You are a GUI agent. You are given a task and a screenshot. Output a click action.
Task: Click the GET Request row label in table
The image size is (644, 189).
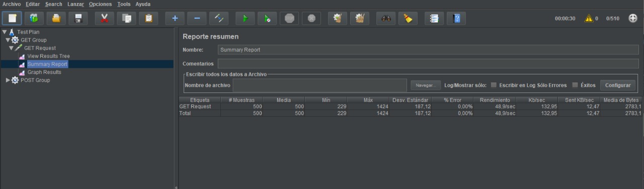pyautogui.click(x=195, y=107)
